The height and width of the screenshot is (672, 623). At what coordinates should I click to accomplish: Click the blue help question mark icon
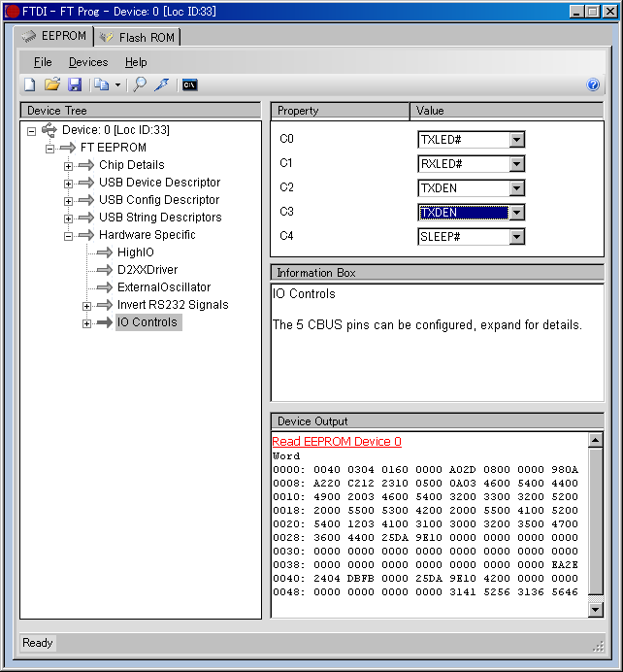click(593, 84)
